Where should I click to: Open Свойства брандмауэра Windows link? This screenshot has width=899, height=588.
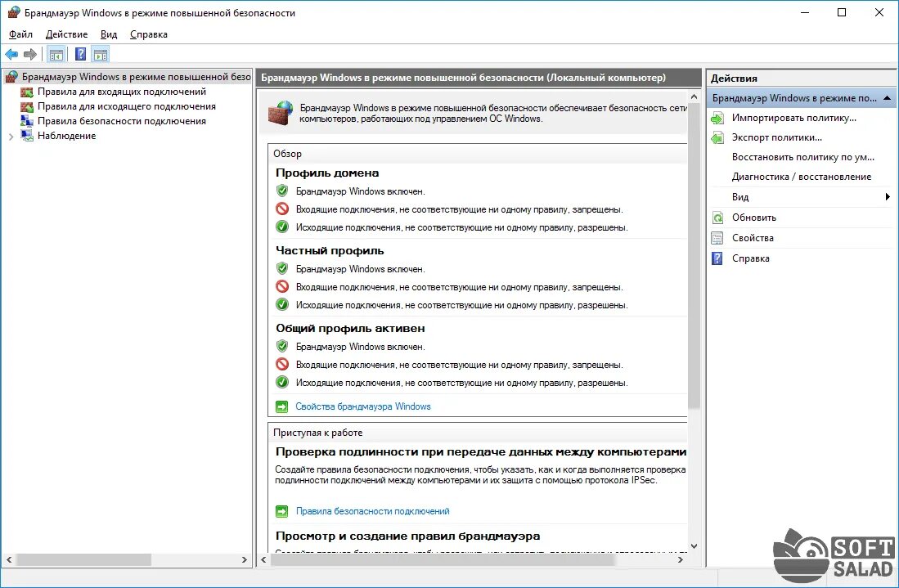point(363,406)
